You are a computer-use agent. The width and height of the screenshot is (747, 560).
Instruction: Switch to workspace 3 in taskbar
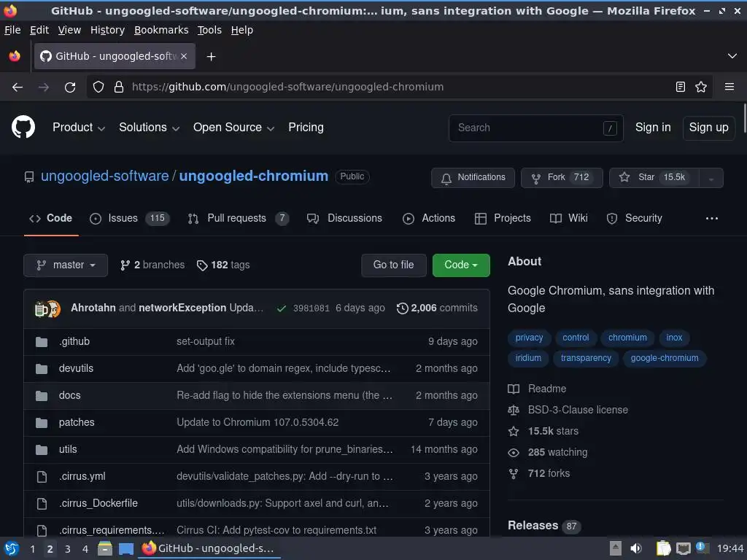pyautogui.click(x=68, y=549)
